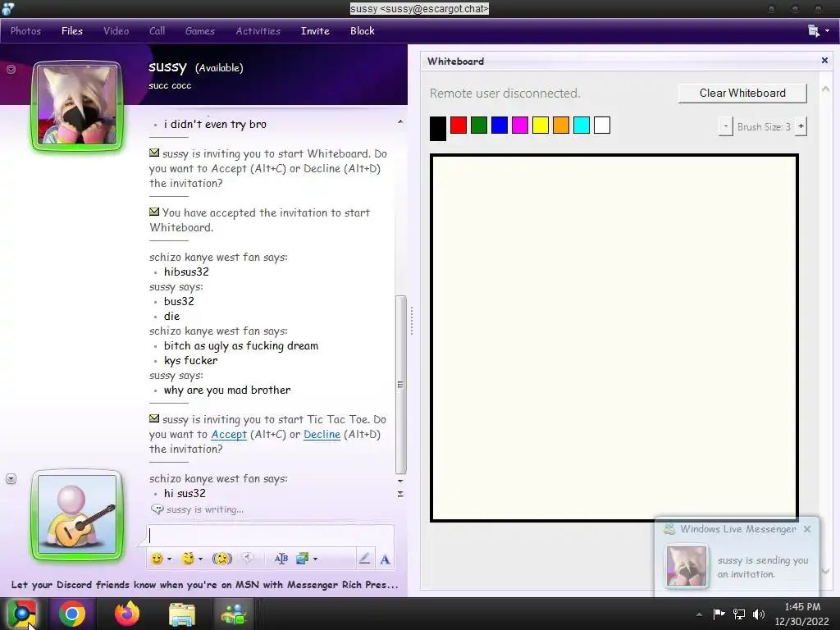This screenshot has height=630, width=840.
Task: Switch to handwriting pen mode icon
Action: pos(364,559)
